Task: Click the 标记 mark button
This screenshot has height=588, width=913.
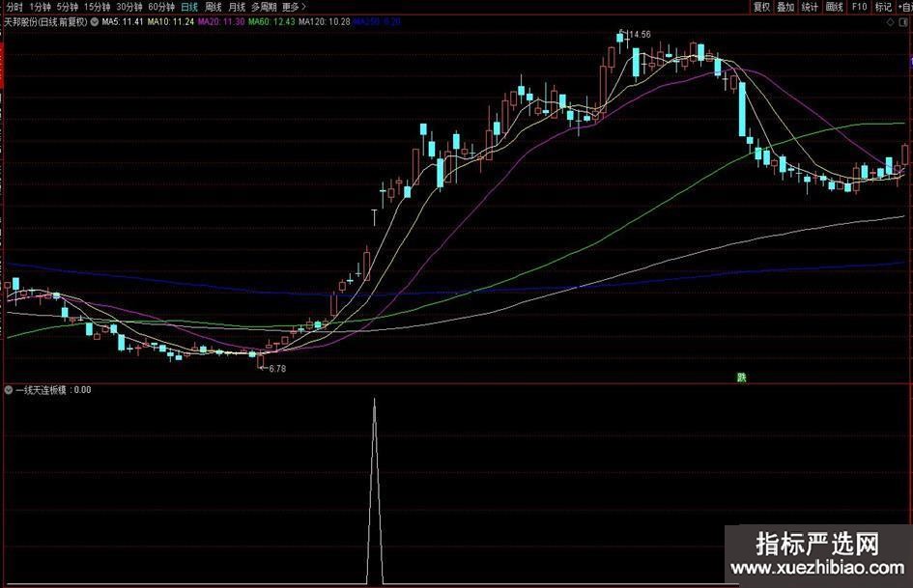Action: point(883,7)
